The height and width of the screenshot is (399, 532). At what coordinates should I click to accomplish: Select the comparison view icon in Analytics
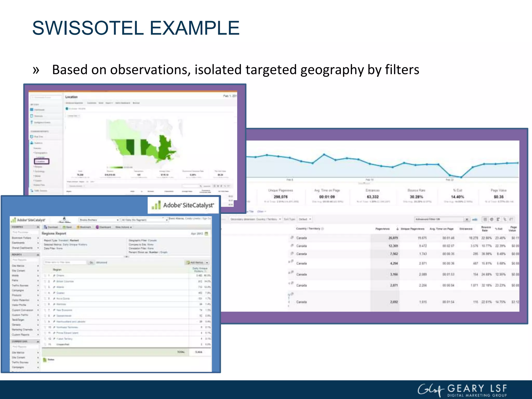(505, 219)
